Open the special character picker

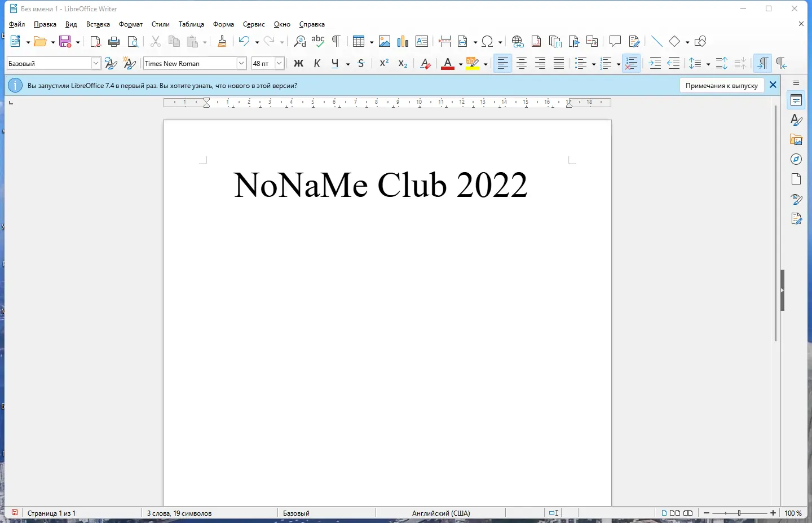488,41
